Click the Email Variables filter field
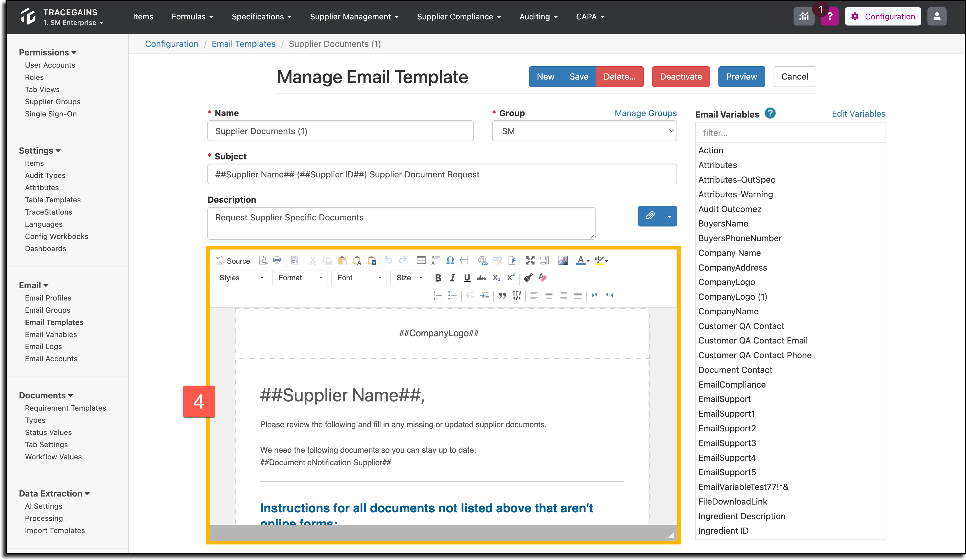Viewport: 966px width, 560px height. [x=790, y=133]
